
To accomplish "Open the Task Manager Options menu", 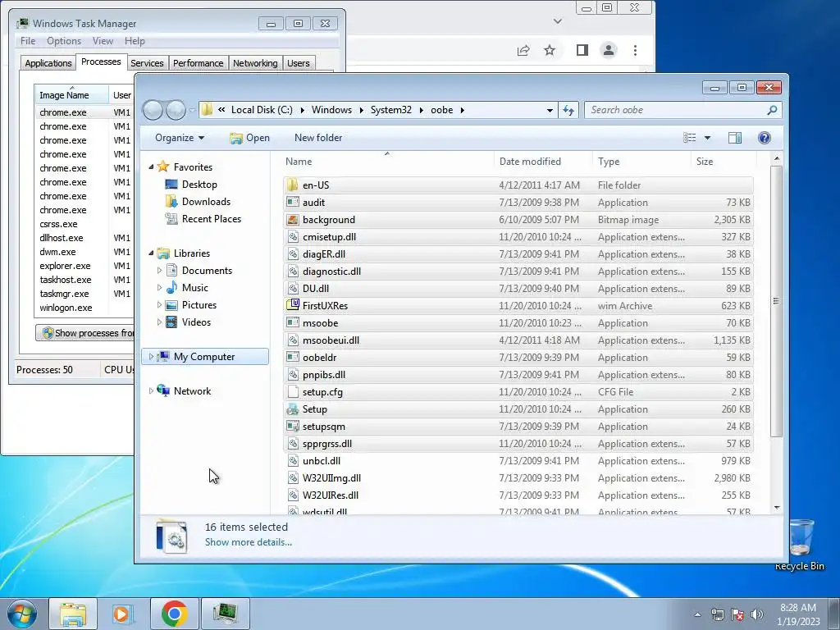I will 64,41.
